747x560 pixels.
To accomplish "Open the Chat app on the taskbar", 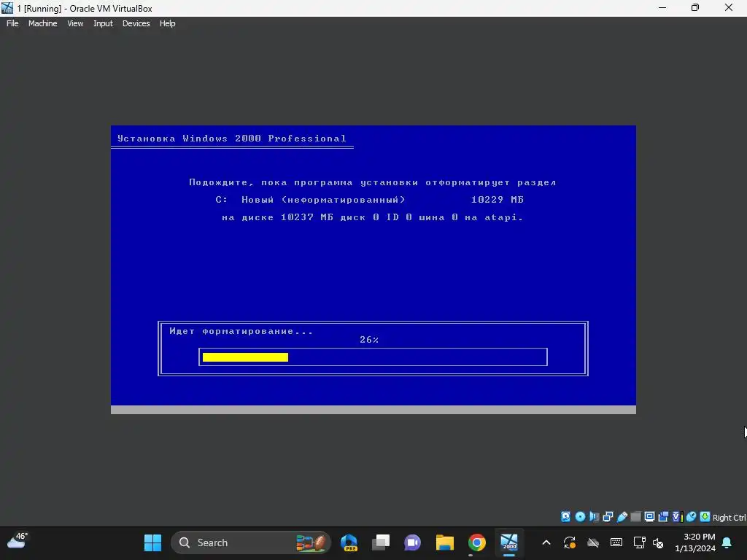I will pos(413,542).
